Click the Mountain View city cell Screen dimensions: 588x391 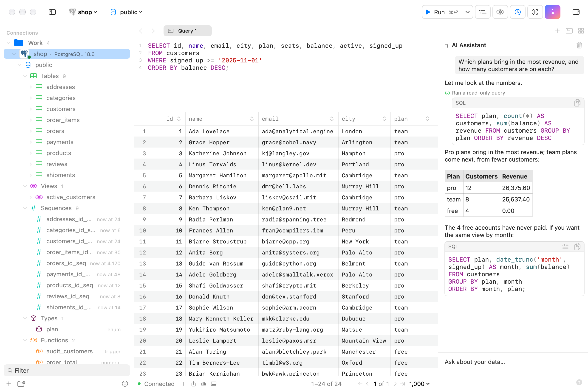(x=364, y=340)
